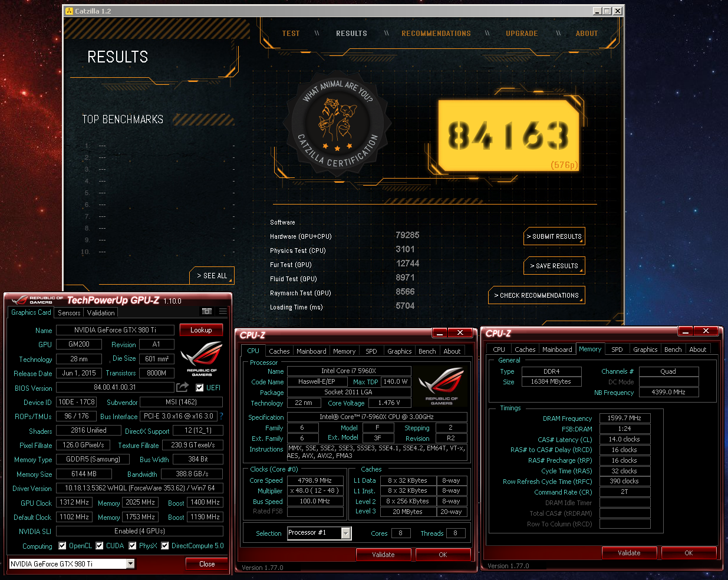Viewport: 728px width, 580px height.
Task: Switch to GPU-Z Sensors tab
Action: (69, 313)
